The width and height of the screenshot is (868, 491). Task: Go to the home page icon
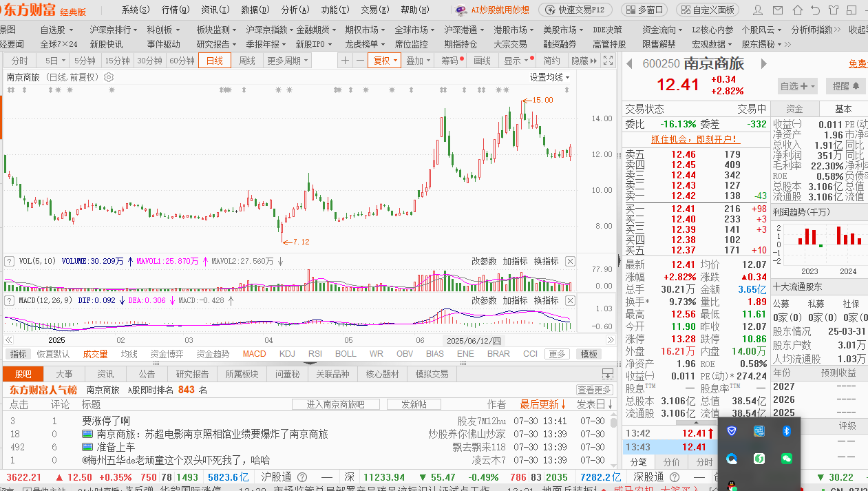point(798,10)
